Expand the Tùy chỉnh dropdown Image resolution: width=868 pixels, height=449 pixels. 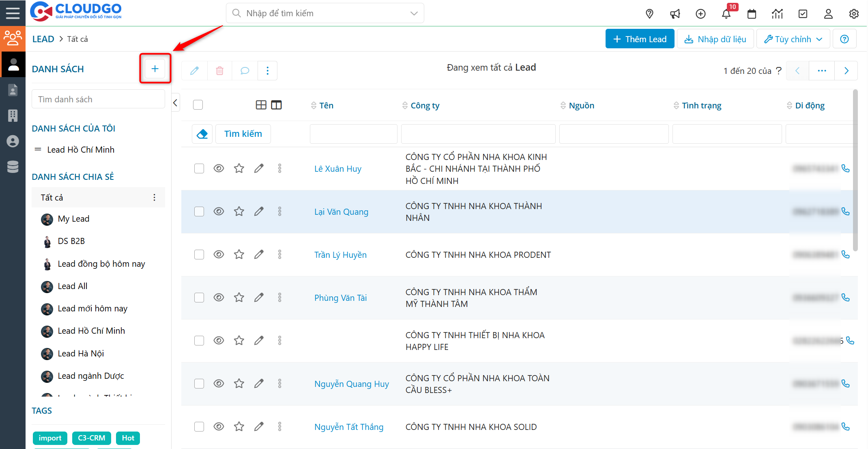pyautogui.click(x=793, y=39)
